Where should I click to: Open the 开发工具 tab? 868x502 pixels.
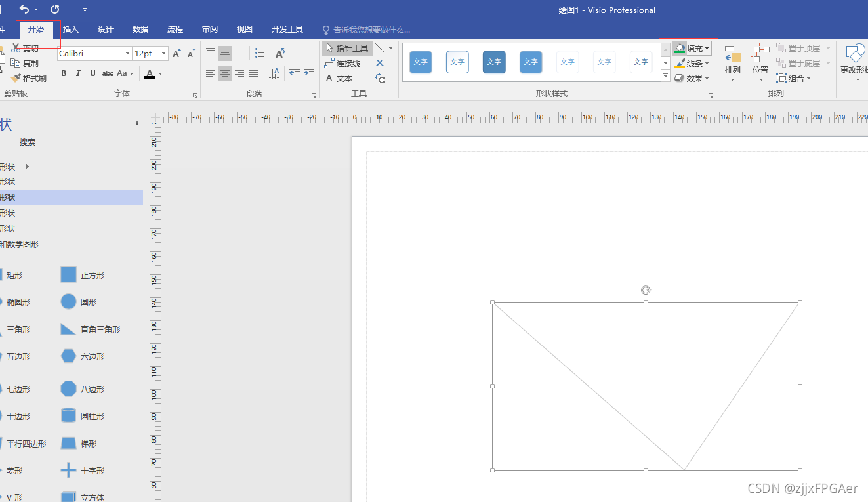(287, 30)
